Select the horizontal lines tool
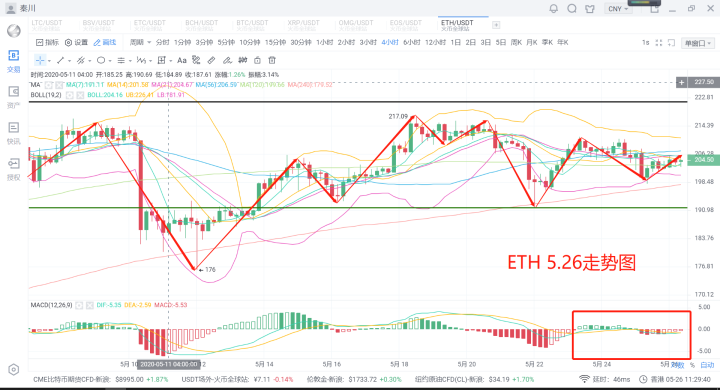720x390 pixels. tap(121, 60)
